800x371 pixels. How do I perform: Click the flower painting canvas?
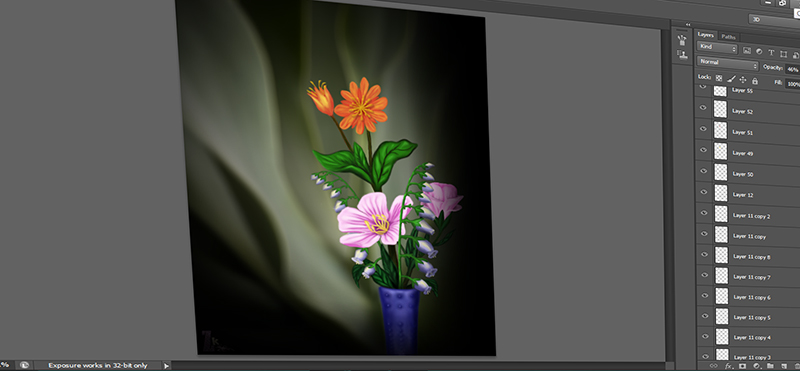coord(337,179)
